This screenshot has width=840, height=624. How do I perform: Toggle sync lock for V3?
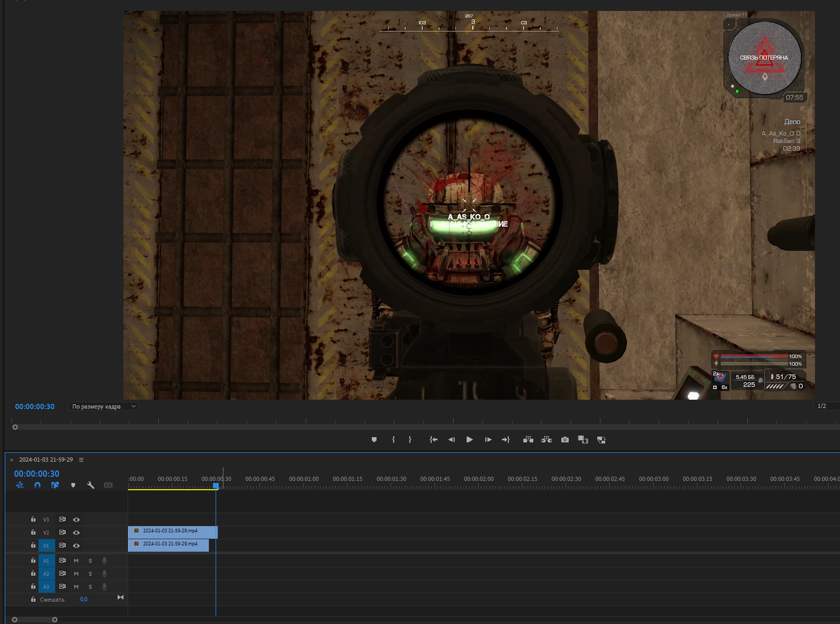[62, 519]
